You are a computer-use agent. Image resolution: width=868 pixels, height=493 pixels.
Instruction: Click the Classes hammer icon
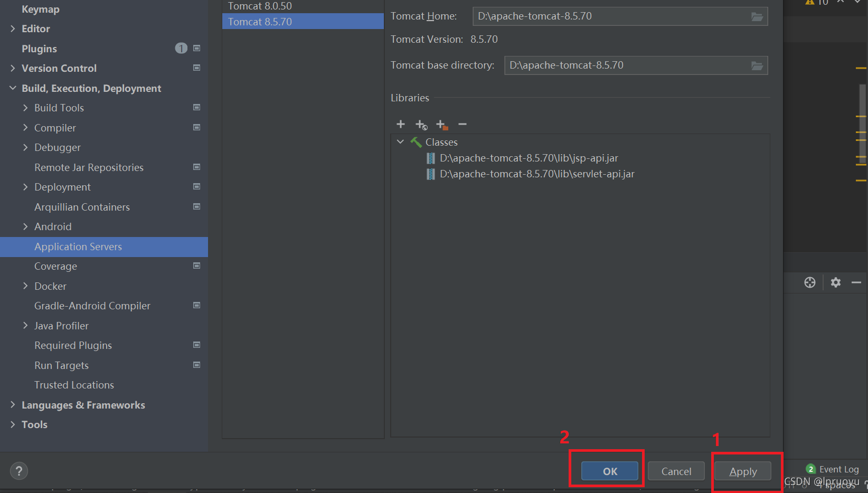[416, 143]
